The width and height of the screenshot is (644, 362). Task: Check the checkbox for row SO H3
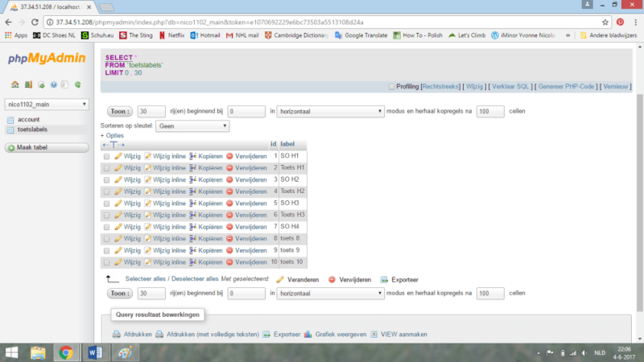coord(107,204)
